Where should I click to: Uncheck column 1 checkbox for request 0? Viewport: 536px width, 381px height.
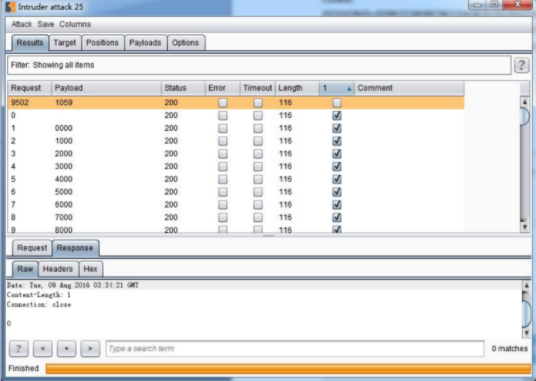[x=337, y=115]
